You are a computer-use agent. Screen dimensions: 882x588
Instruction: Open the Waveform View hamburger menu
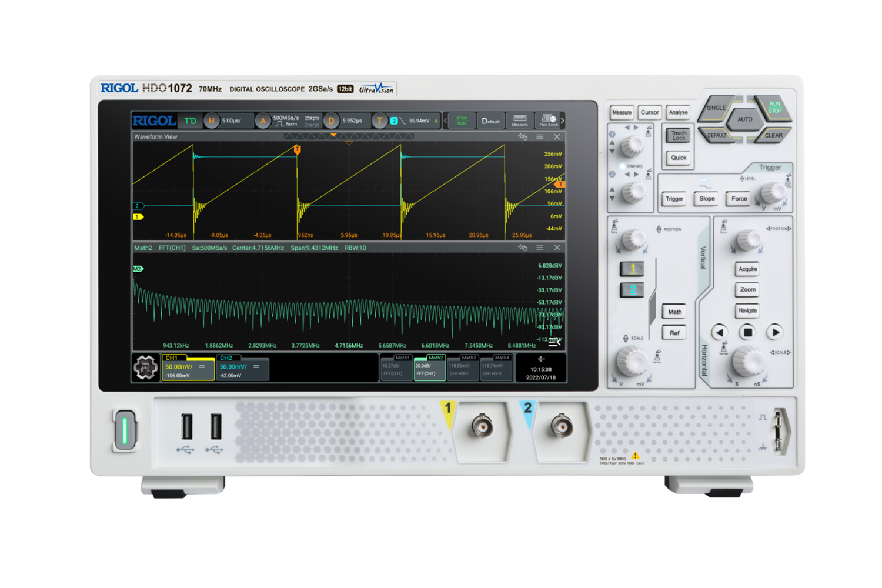[540, 137]
